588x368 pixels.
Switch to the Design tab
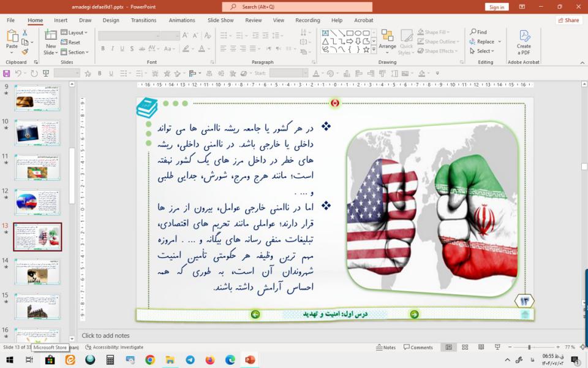pos(111,20)
